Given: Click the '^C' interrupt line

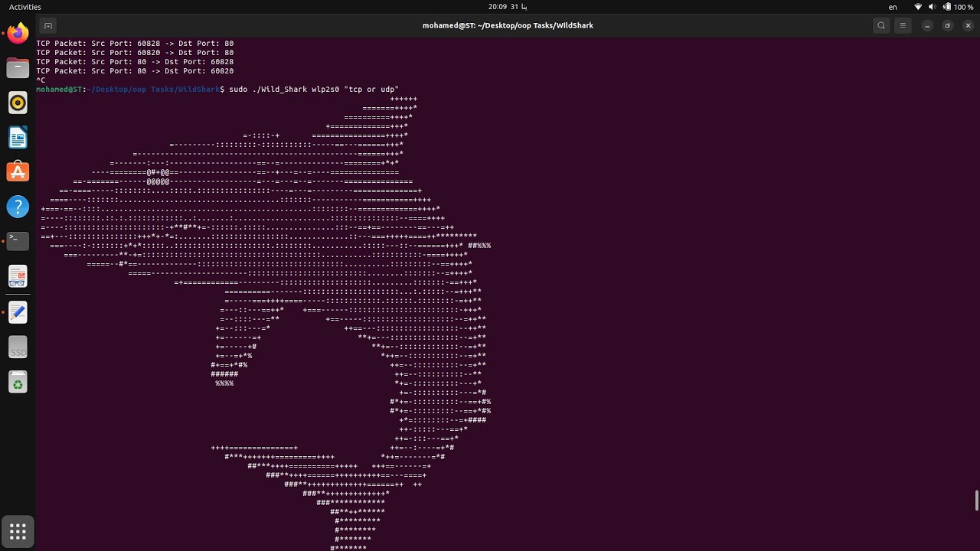Looking at the screenshot, I should pos(41,80).
